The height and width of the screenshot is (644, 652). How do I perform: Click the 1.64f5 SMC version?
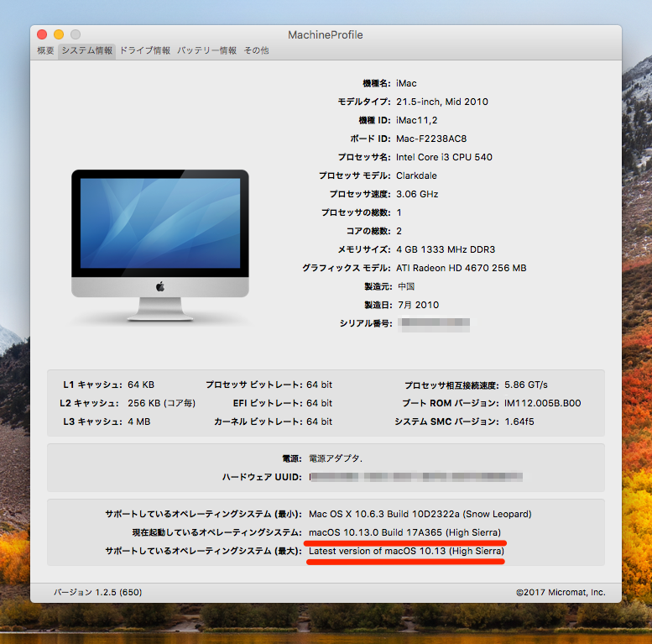coord(519,421)
